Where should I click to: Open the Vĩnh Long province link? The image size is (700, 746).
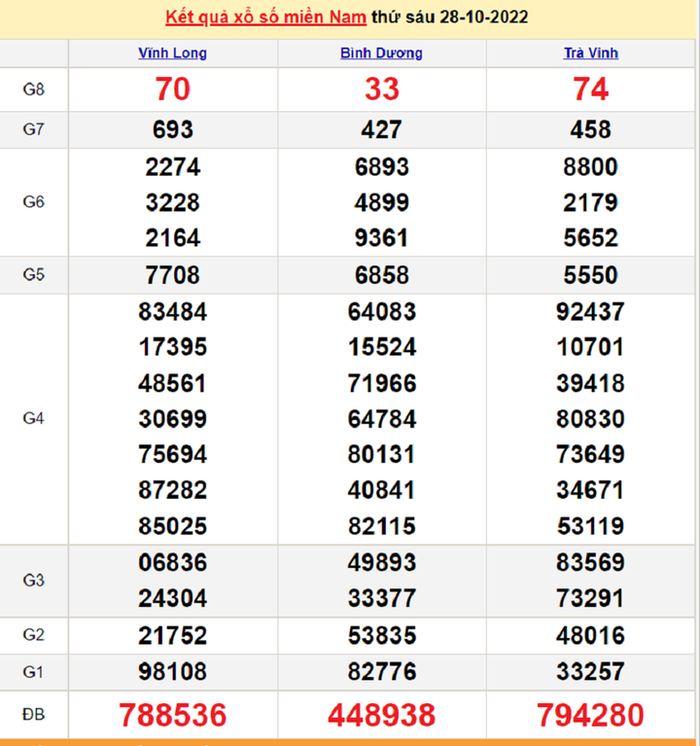(172, 53)
